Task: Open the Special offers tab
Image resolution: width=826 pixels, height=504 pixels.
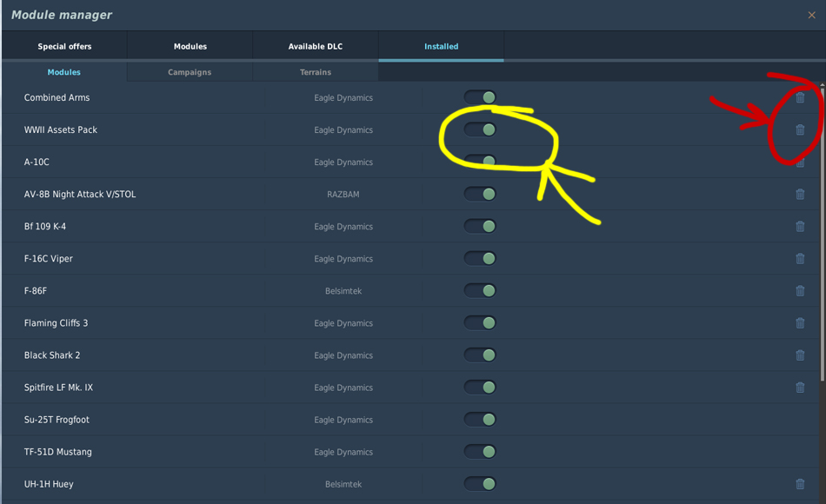Action: (64, 46)
